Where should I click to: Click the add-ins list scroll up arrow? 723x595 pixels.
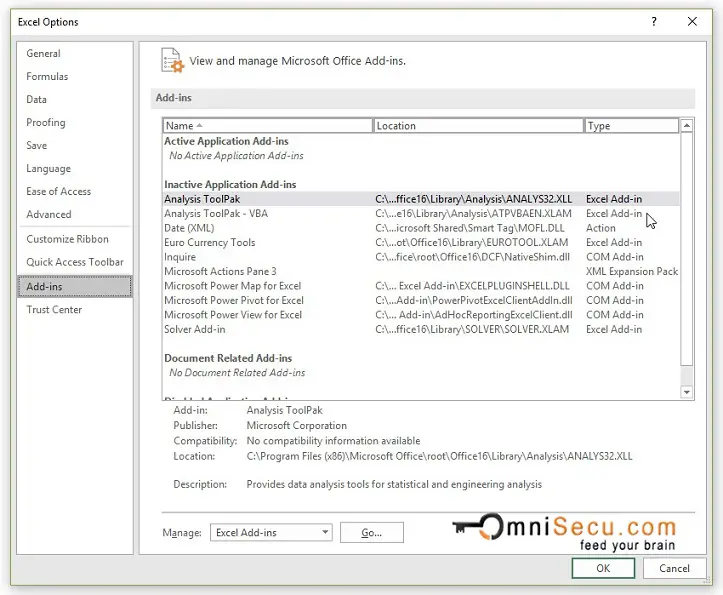(x=687, y=125)
